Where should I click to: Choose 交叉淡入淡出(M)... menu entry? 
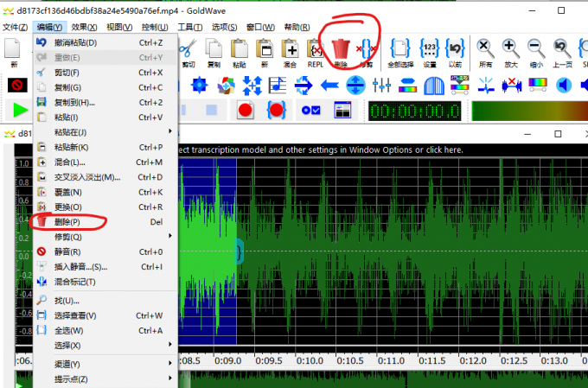pyautogui.click(x=105, y=177)
